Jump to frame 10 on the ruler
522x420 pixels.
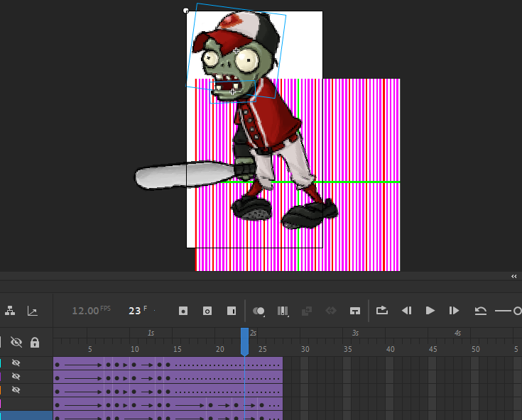[x=134, y=349]
